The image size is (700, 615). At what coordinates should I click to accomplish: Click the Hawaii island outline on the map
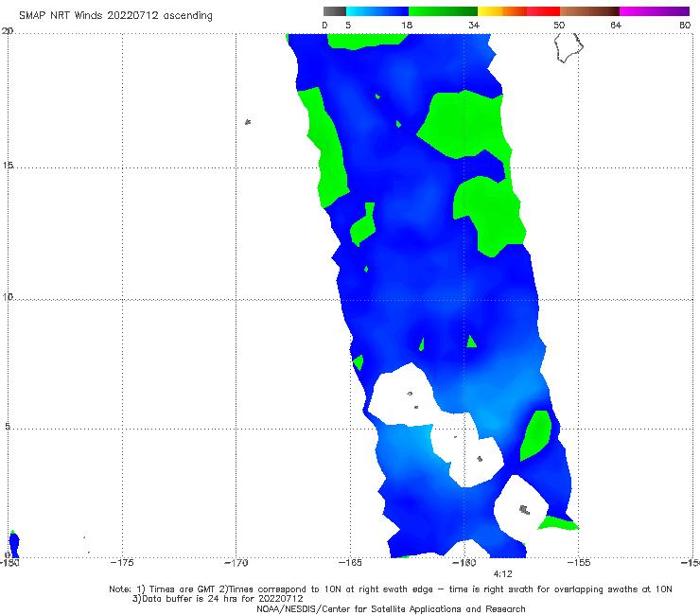569,47
